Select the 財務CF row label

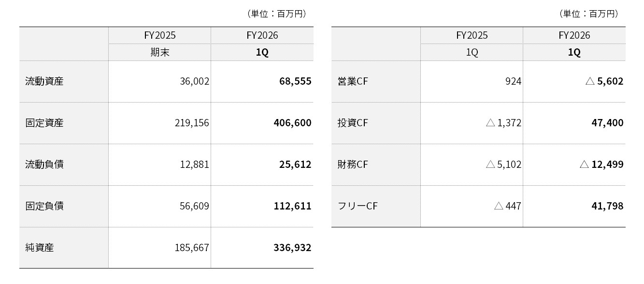[353, 164]
